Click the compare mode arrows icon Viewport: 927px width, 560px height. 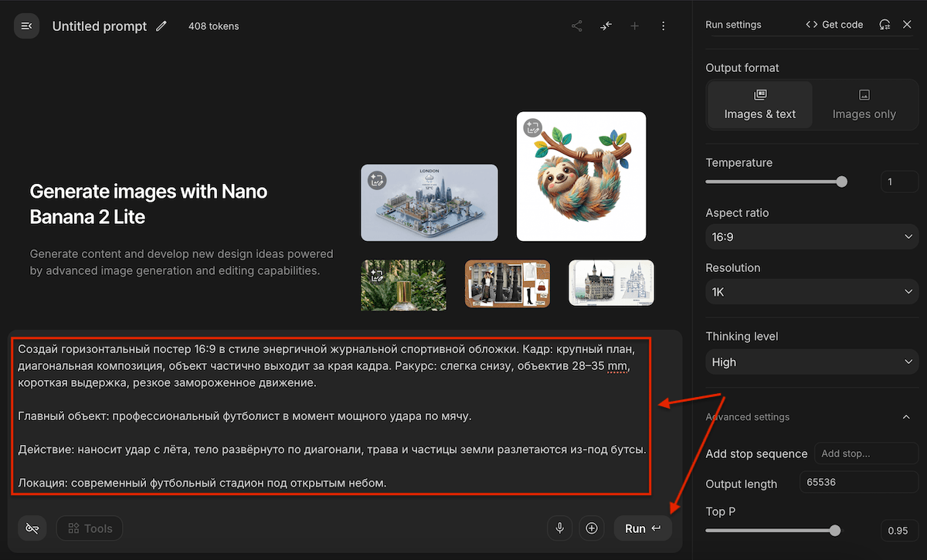606,26
